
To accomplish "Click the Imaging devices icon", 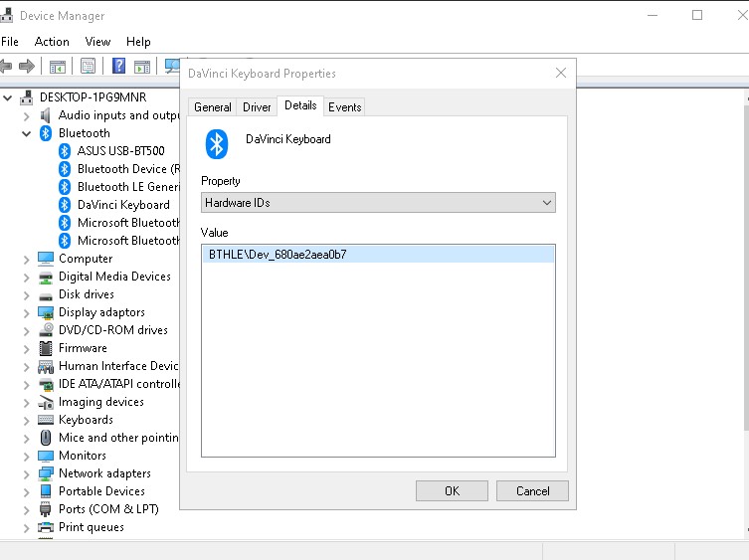I will click(x=46, y=402).
